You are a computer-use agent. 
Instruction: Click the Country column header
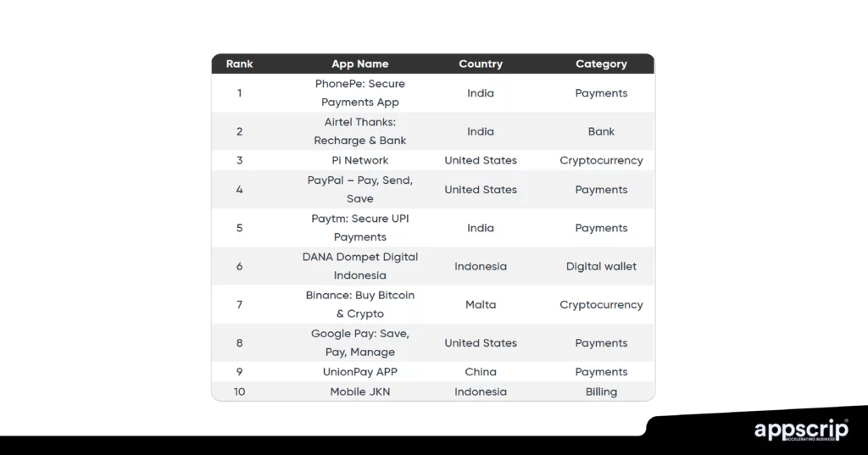tap(481, 64)
